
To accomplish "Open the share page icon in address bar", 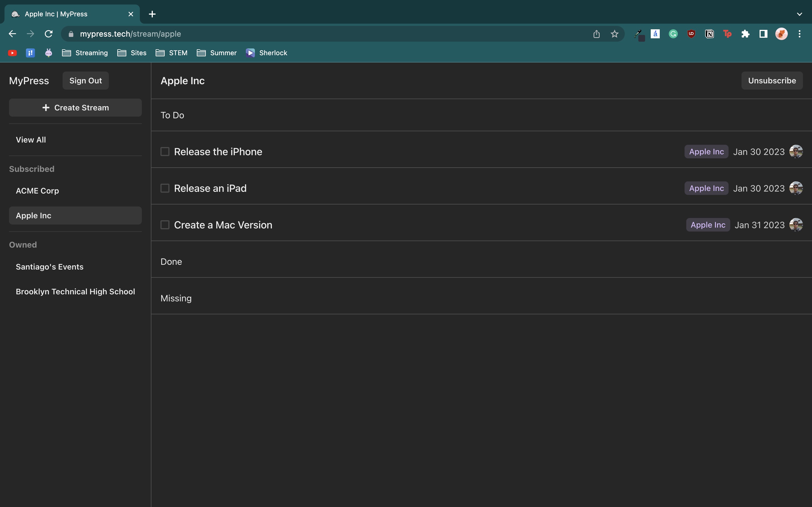I will coord(596,34).
